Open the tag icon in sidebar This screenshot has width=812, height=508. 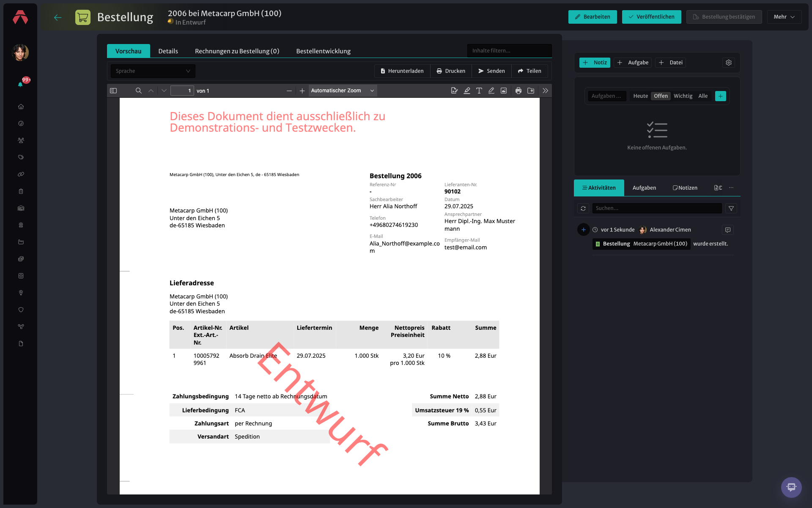tap(21, 157)
